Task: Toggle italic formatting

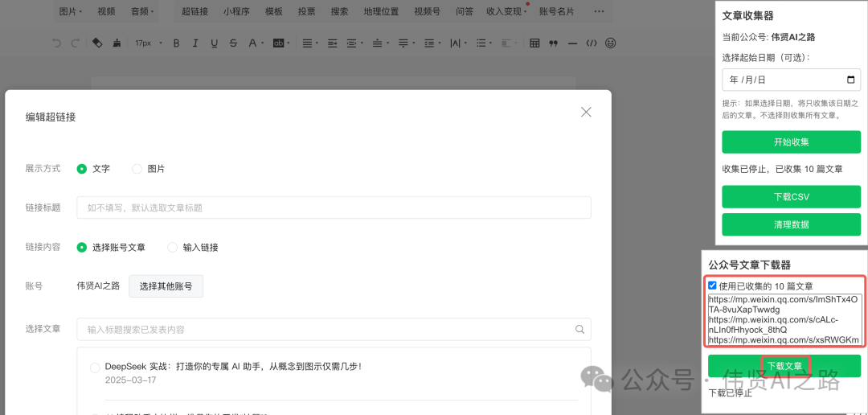Action: [x=194, y=43]
